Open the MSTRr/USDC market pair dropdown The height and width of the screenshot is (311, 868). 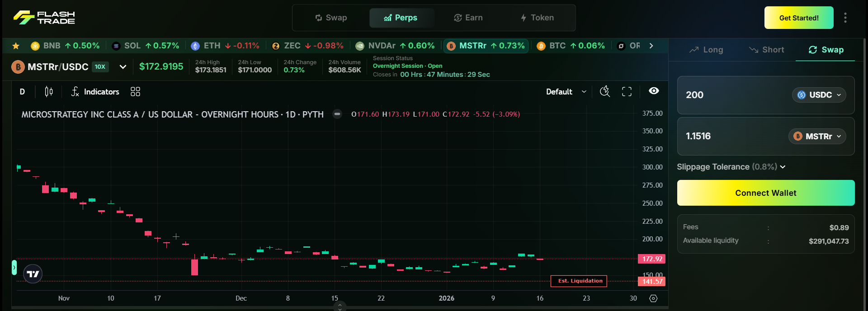(123, 67)
